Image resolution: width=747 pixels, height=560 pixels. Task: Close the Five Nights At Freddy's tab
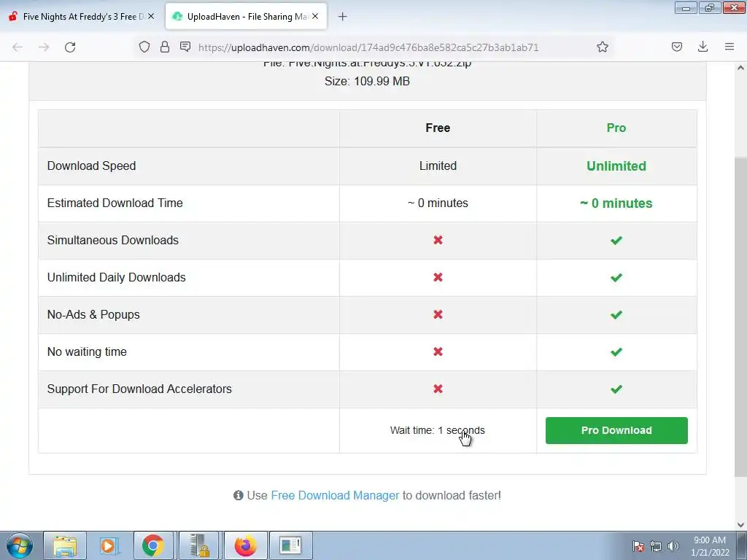150,16
